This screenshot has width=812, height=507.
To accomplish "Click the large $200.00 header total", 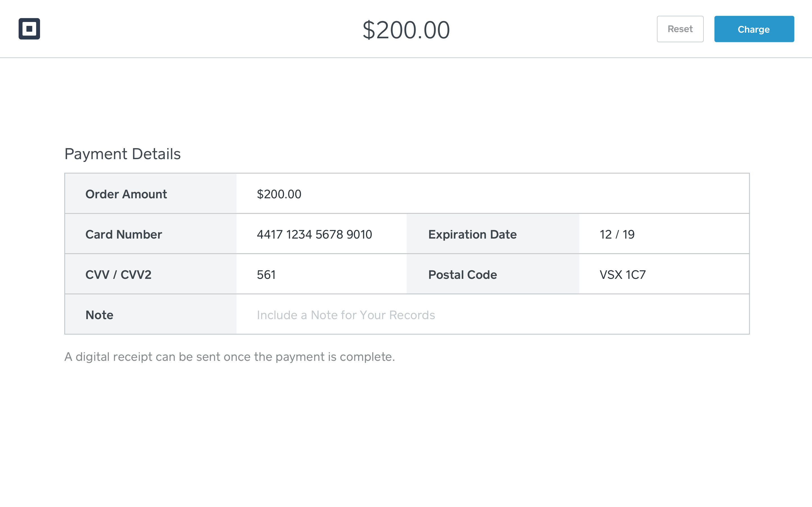I will click(x=406, y=30).
